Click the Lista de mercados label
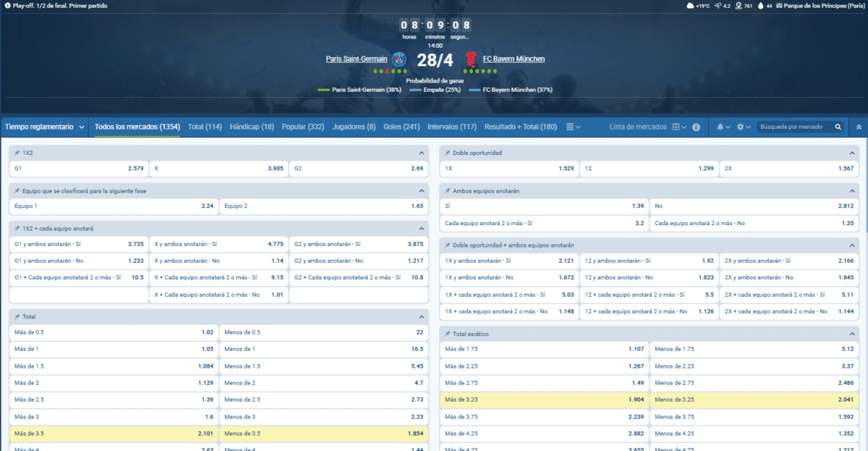This screenshot has height=451, width=868. tap(638, 127)
